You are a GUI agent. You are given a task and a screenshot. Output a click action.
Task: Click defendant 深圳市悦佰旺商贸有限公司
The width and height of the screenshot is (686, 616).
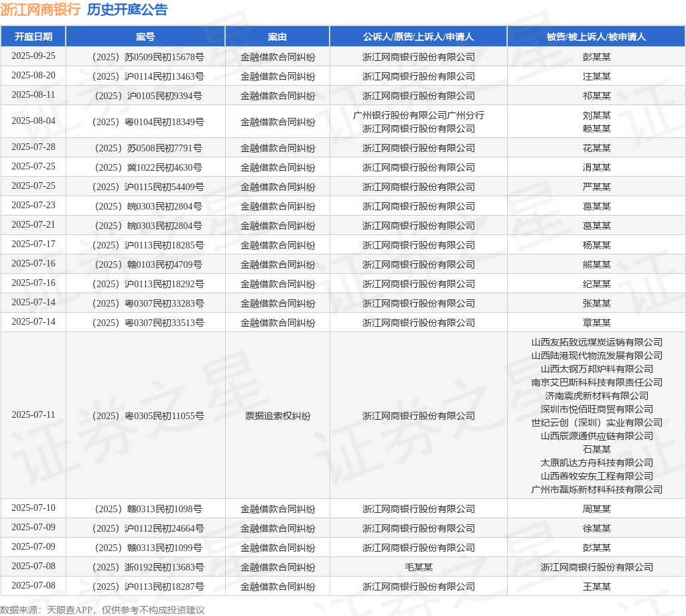(597, 409)
